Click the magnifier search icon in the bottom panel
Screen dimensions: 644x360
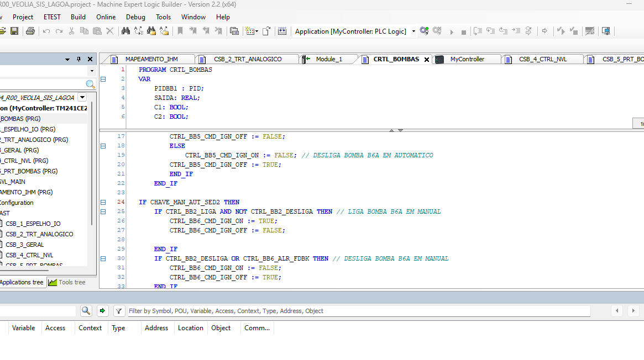point(86,311)
